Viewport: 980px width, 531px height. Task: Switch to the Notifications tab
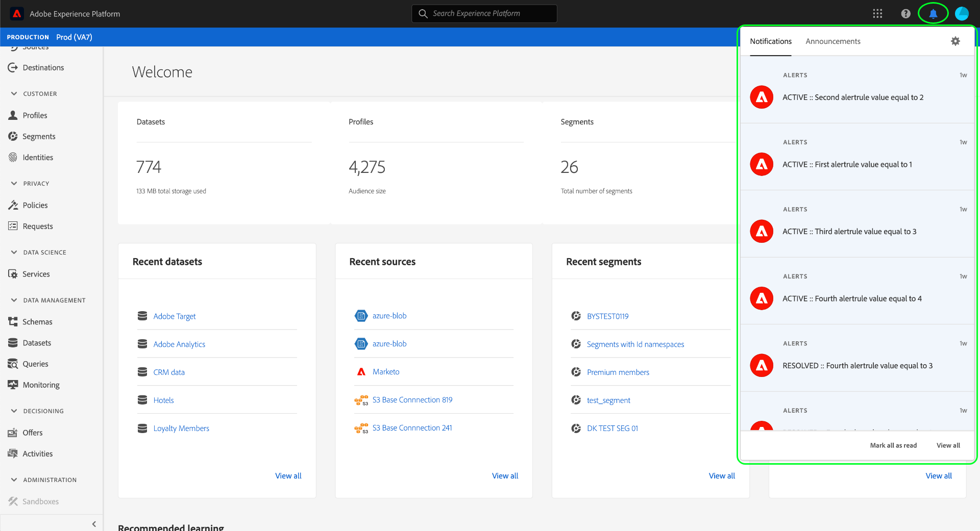coord(771,41)
